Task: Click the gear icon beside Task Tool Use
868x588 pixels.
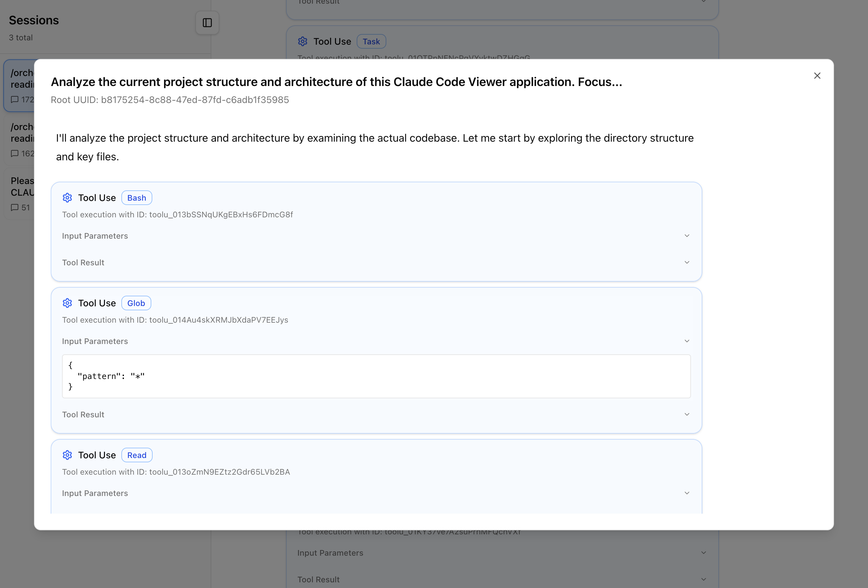Action: click(303, 41)
